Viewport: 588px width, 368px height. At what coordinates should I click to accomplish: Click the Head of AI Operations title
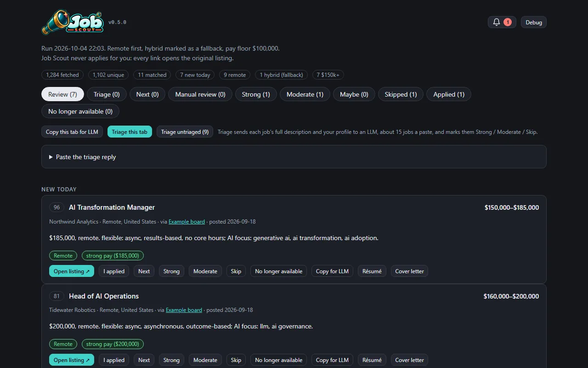(x=104, y=296)
